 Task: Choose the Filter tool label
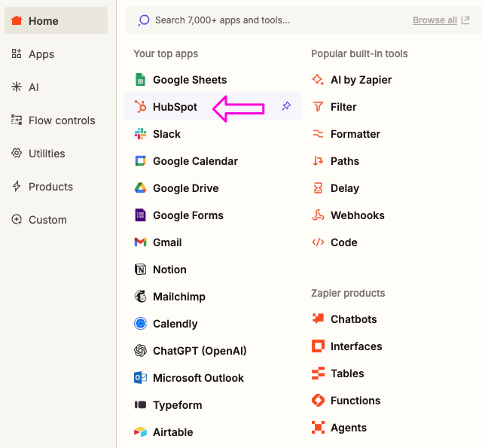pos(343,107)
